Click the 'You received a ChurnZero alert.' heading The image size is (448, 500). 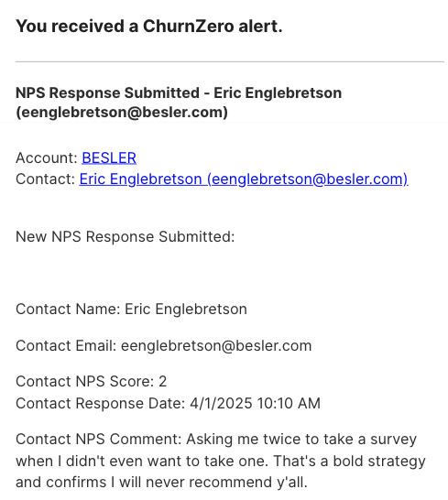(x=149, y=26)
